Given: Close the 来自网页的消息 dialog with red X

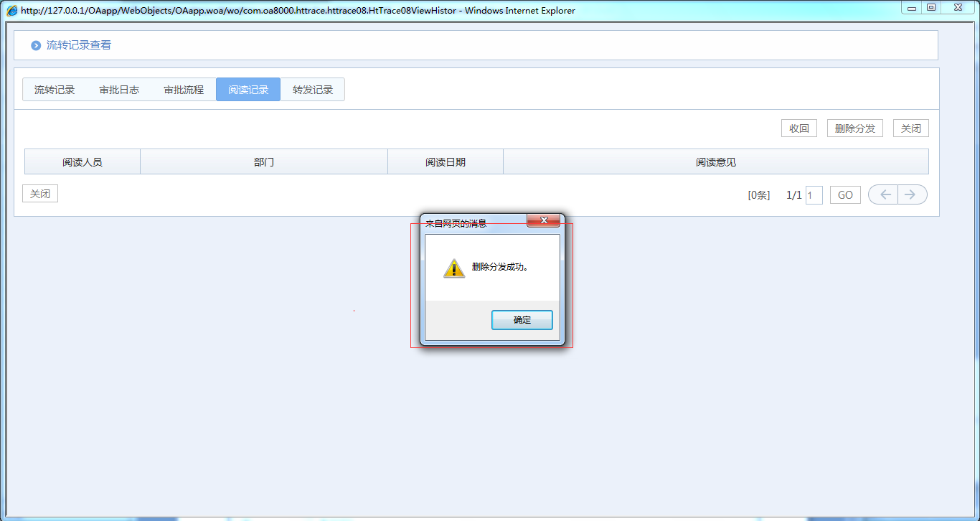Looking at the screenshot, I should click(x=543, y=220).
